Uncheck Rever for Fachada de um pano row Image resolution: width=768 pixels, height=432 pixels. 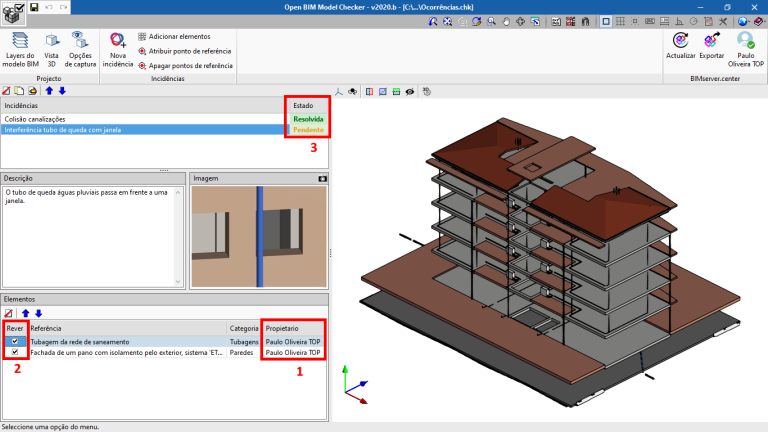click(x=15, y=352)
